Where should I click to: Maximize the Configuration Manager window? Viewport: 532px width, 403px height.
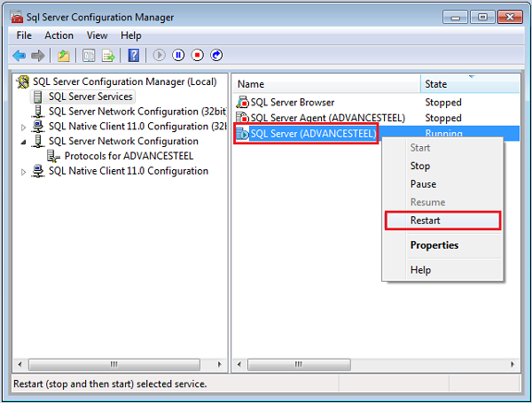[x=482, y=17]
